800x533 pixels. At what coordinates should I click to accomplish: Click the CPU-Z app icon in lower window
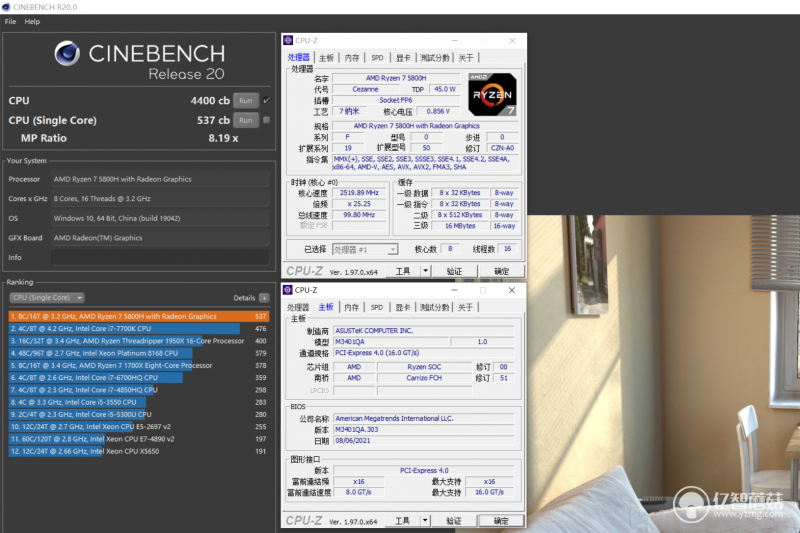(288, 290)
